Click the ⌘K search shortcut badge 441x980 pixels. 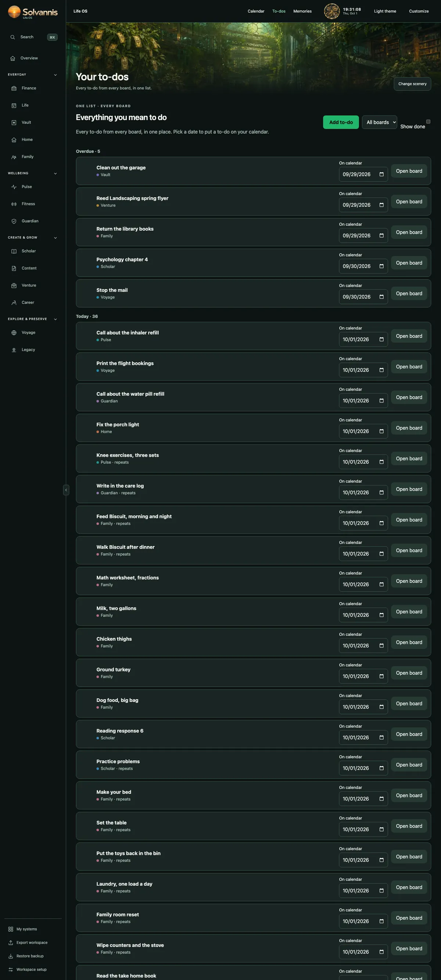(52, 37)
